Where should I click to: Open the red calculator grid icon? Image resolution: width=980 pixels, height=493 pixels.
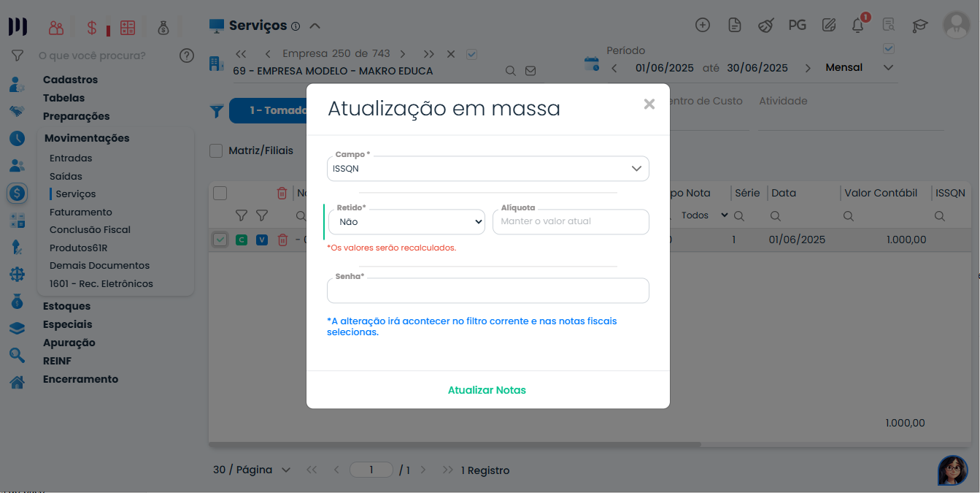point(128,28)
